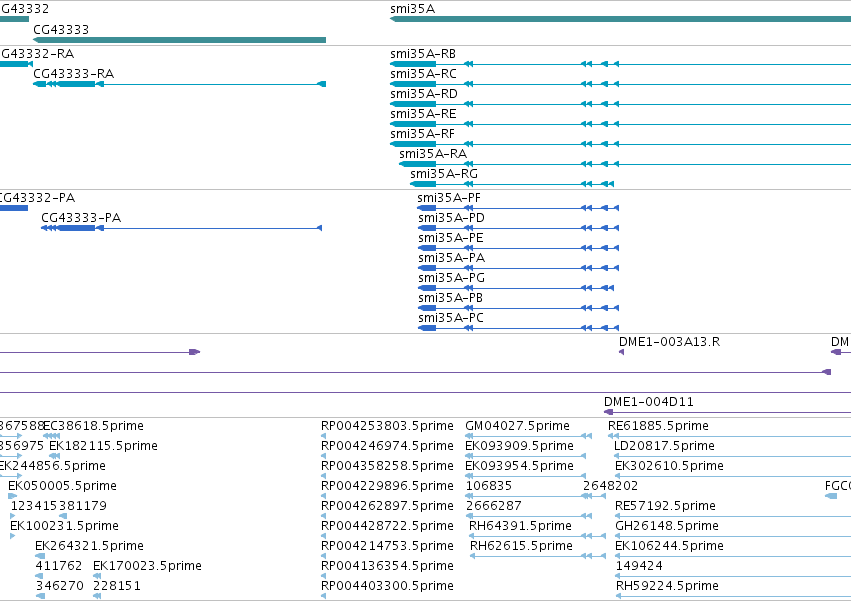This screenshot has width=851, height=601.
Task: Click protein label smi35A-PD
Action: (x=451, y=218)
